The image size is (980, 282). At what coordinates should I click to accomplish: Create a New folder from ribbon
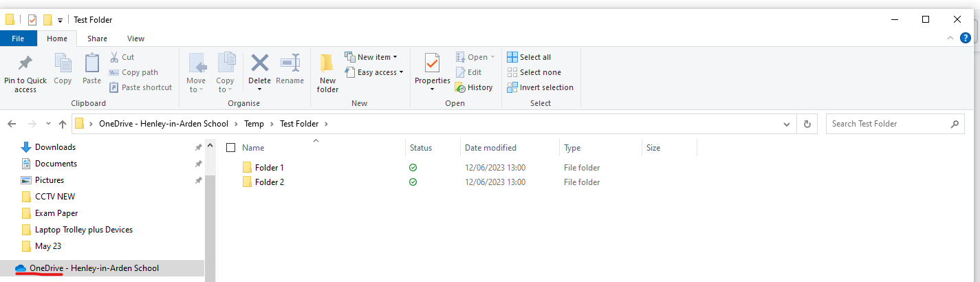pos(327,72)
